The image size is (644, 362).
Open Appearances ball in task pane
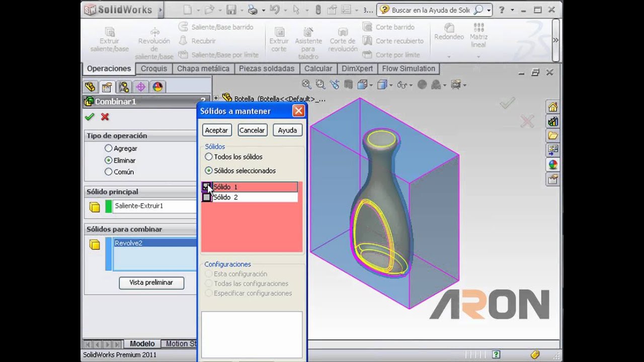pyautogui.click(x=553, y=164)
